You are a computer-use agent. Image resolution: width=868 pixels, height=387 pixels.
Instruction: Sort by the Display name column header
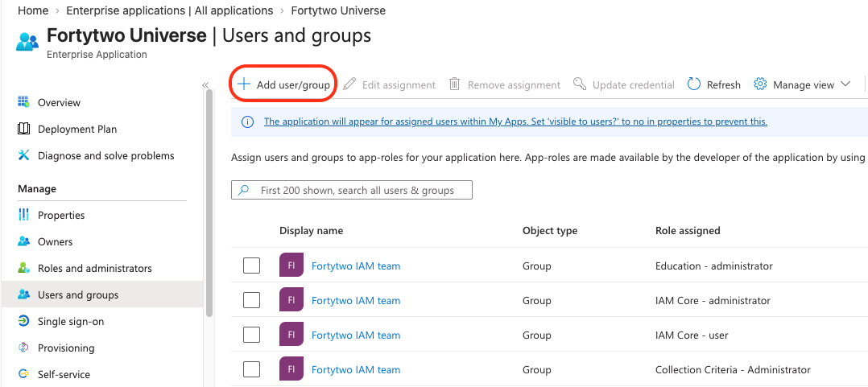311,231
